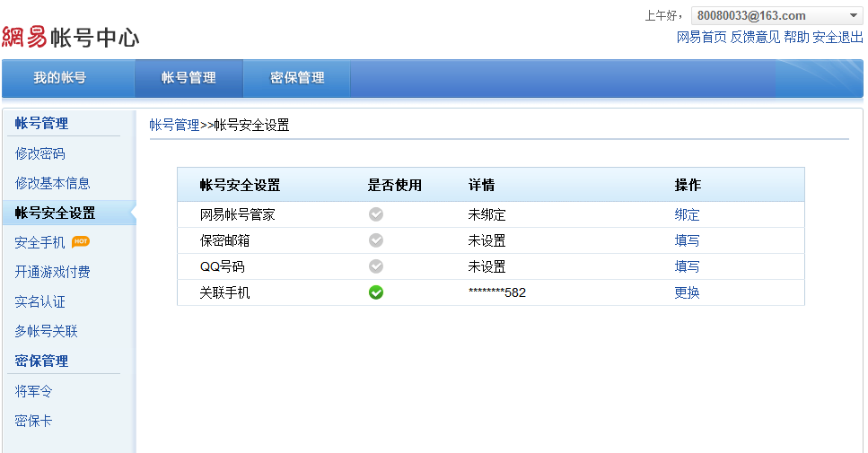The height and width of the screenshot is (453, 868).
Task: Click 填写 for 保密邮箱
Action: tap(687, 240)
